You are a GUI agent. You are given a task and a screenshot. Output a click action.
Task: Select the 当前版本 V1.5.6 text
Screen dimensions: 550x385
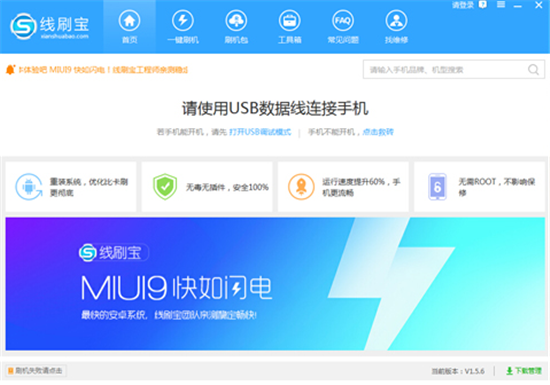(458, 371)
